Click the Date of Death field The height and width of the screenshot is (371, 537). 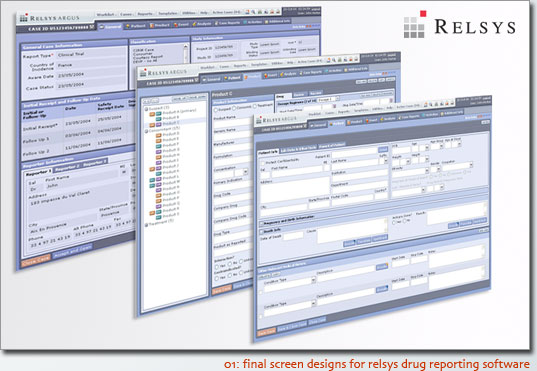pos(294,236)
